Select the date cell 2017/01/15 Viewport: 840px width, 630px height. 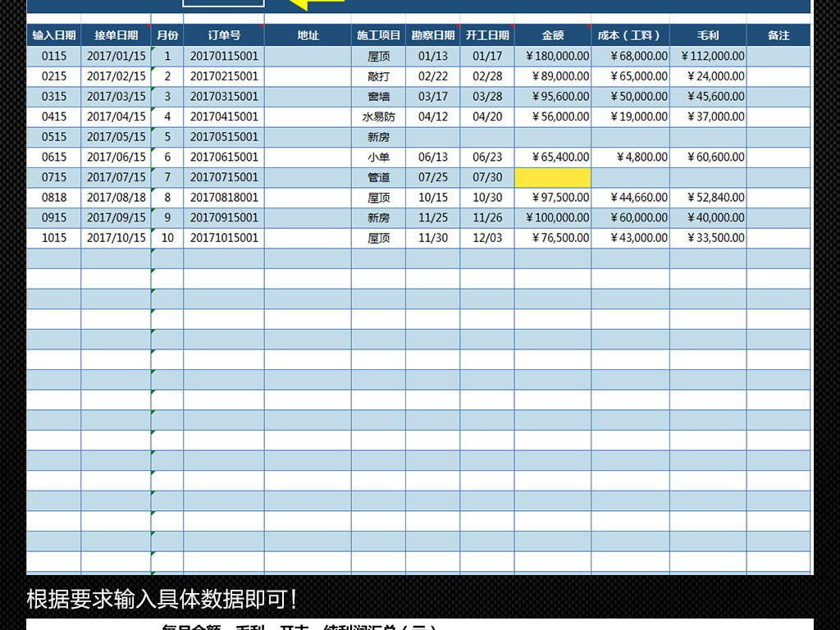coord(116,57)
